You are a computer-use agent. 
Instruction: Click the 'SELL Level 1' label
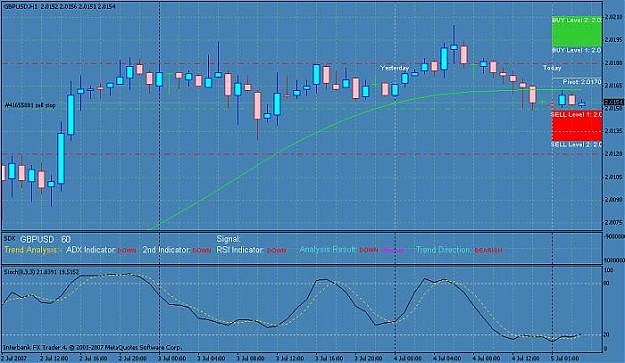[x=576, y=115]
